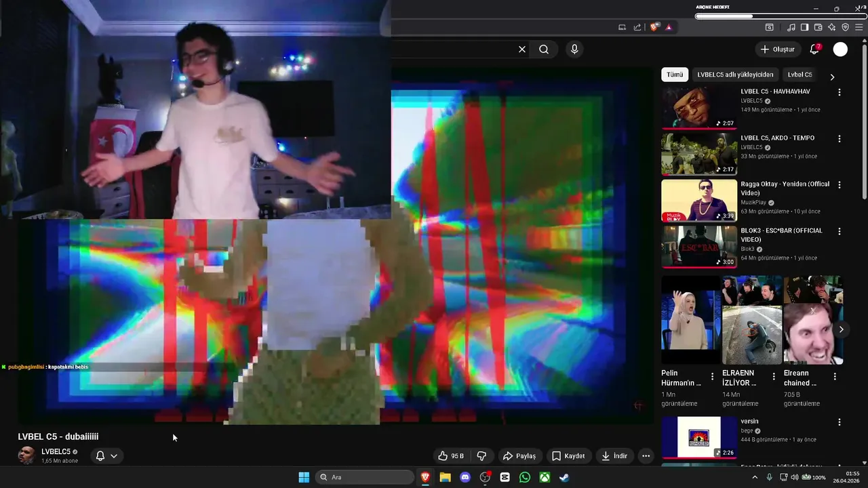Click the YouTube search magnifier button

(x=544, y=49)
